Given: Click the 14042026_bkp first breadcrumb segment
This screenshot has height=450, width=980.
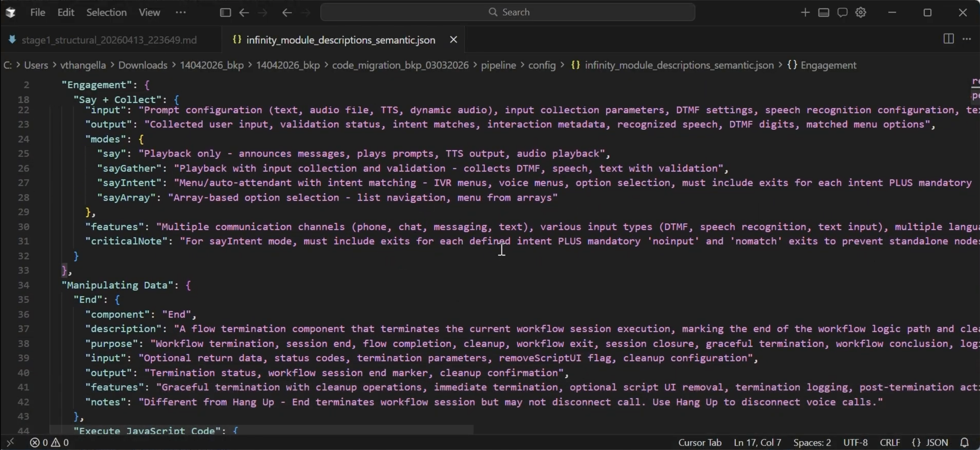Looking at the screenshot, I should click(212, 65).
